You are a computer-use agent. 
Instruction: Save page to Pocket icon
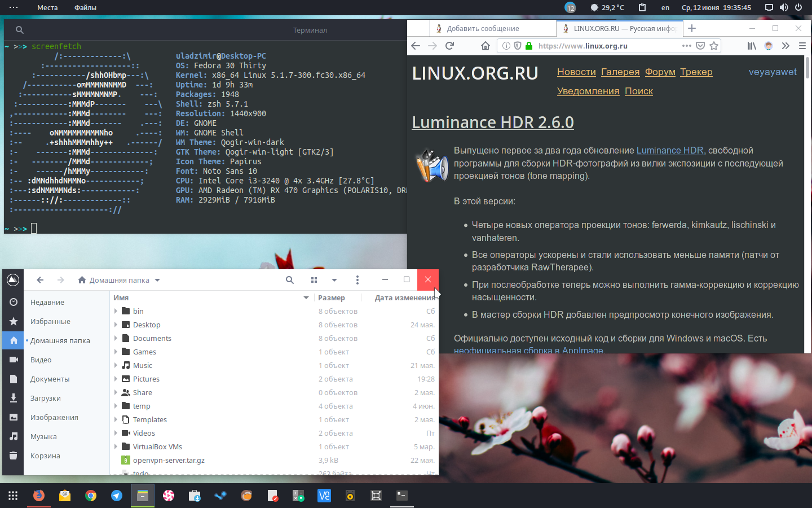700,46
